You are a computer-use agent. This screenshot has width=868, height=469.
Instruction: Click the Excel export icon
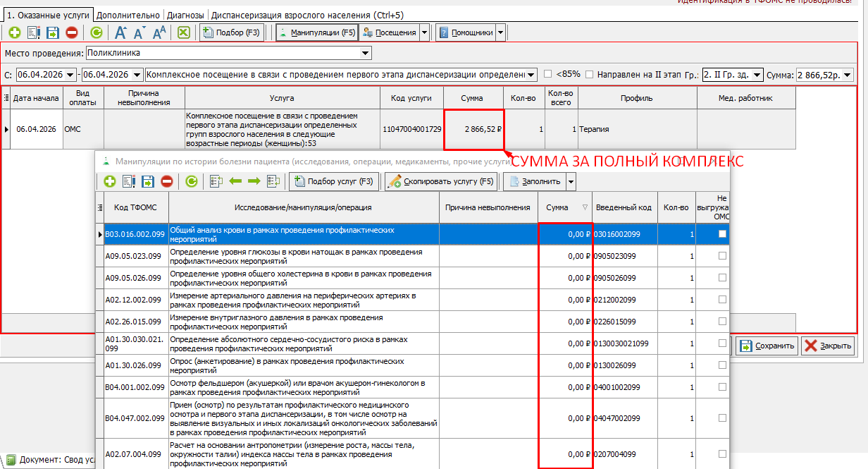click(x=183, y=32)
